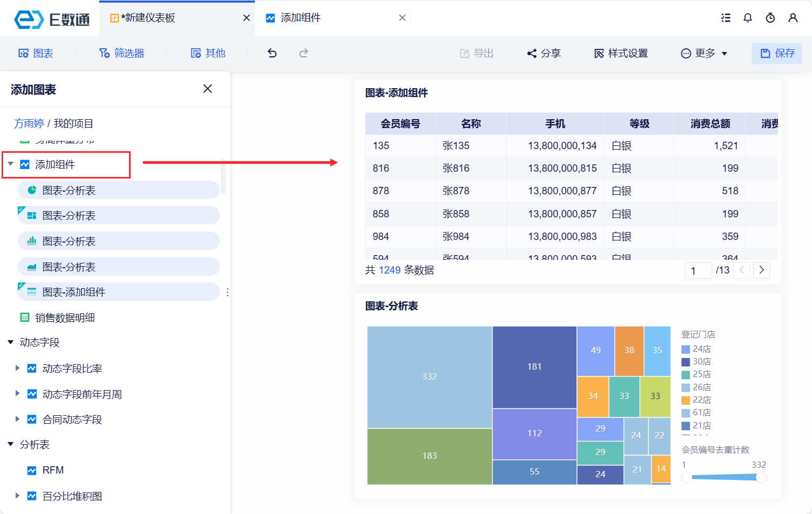This screenshot has width=812, height=514.
Task: Expand the 百分比堆积图 node
Action: (x=17, y=496)
